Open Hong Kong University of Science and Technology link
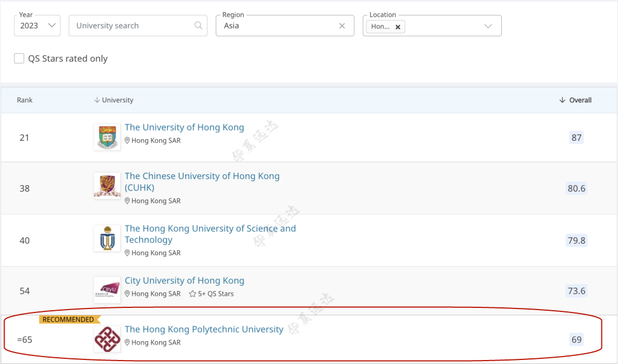Viewport: 618px width, 364px height. pyautogui.click(x=210, y=234)
